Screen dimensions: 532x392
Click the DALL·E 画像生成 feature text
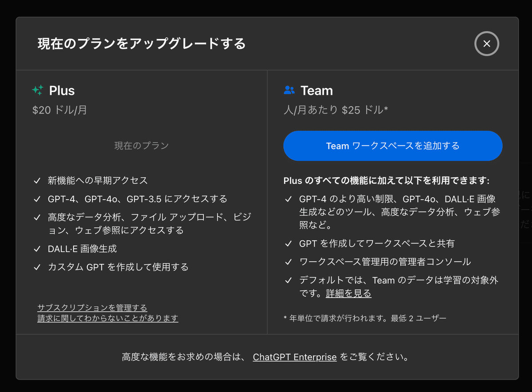click(82, 249)
